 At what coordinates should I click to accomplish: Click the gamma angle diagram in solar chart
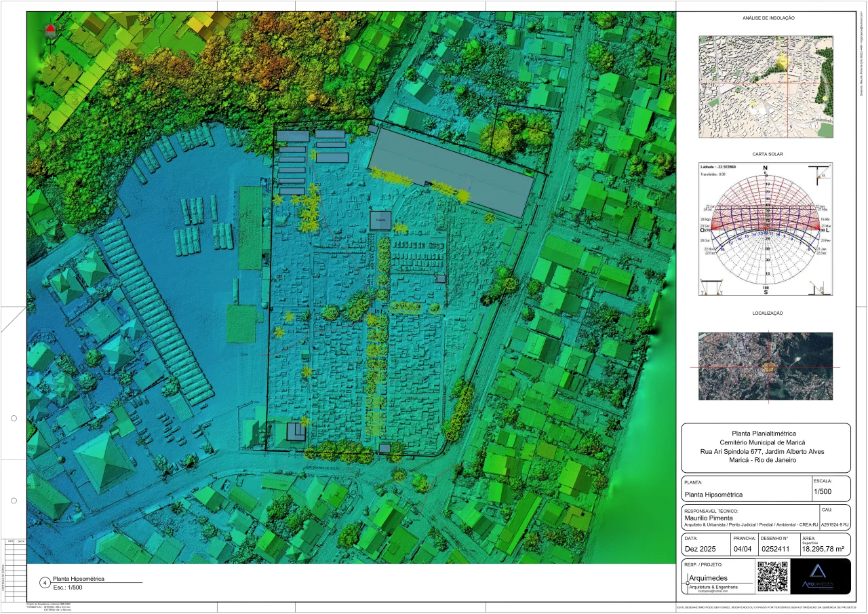click(711, 287)
